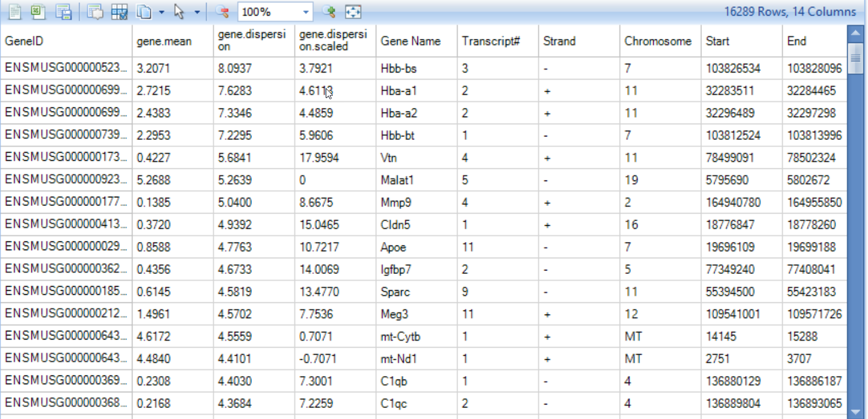Select the C1qc gene name cell
Image resolution: width=868 pixels, height=419 pixels.
pos(416,403)
